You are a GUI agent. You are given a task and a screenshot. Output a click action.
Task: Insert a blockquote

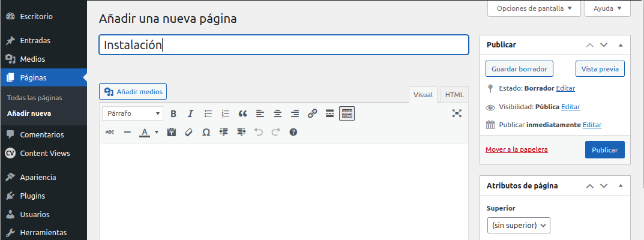tap(243, 113)
